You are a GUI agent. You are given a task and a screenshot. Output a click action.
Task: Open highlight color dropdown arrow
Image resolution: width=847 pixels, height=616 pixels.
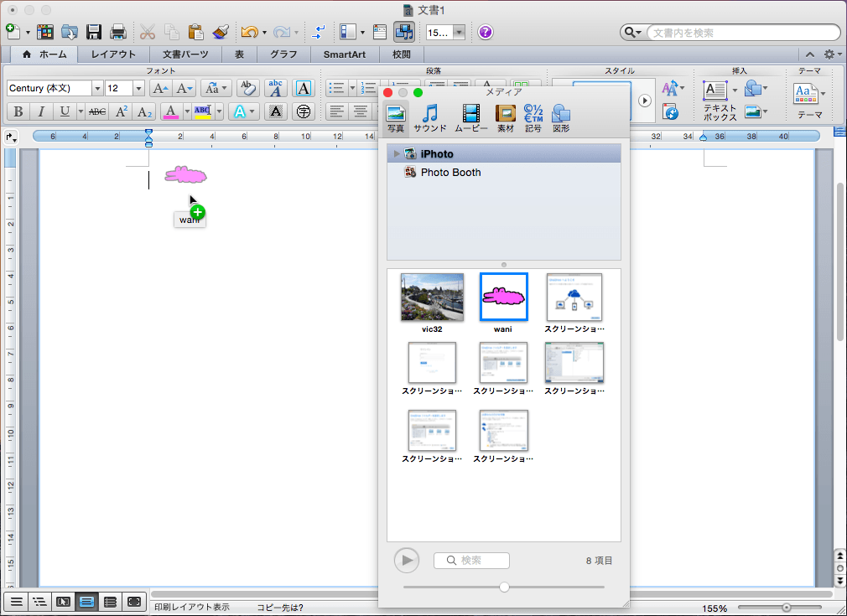point(219,111)
